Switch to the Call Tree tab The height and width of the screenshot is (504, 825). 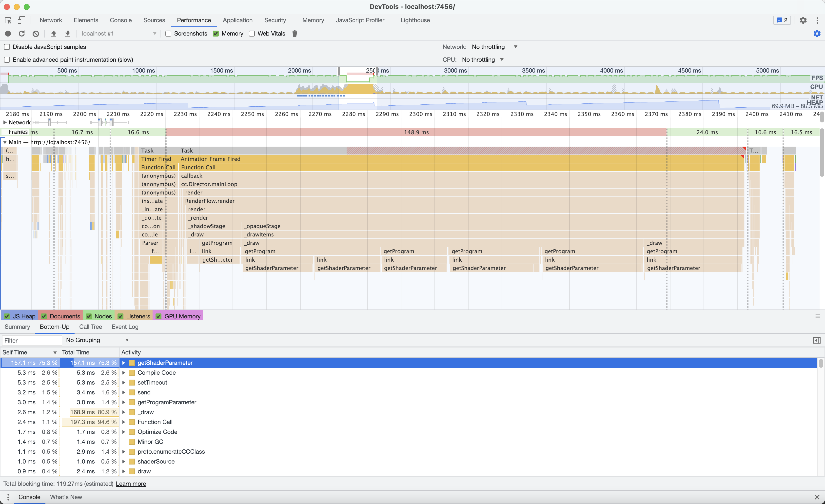pyautogui.click(x=90, y=327)
